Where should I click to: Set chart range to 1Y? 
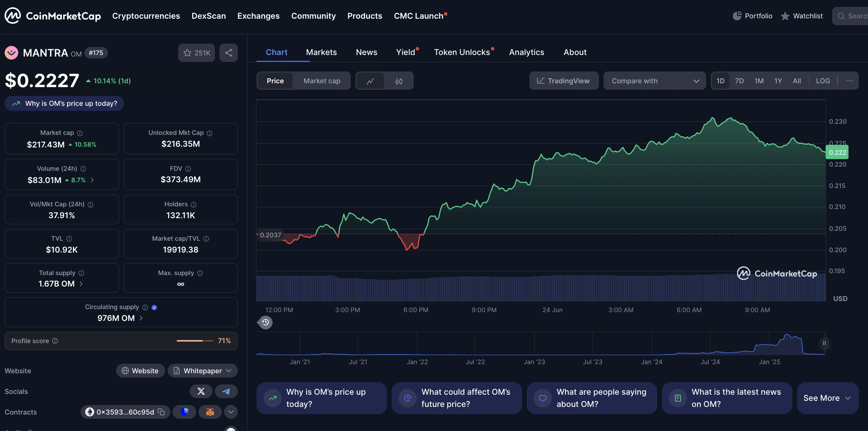click(x=778, y=81)
